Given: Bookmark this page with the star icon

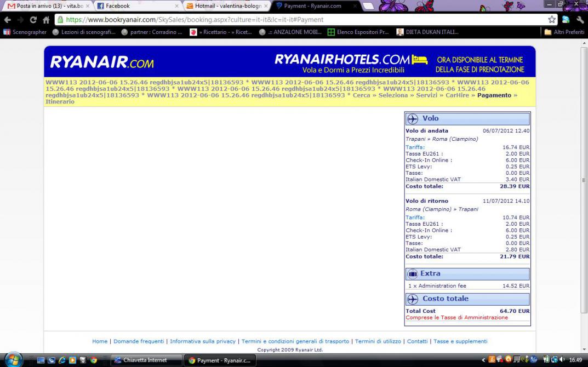Looking at the screenshot, I should 551,20.
